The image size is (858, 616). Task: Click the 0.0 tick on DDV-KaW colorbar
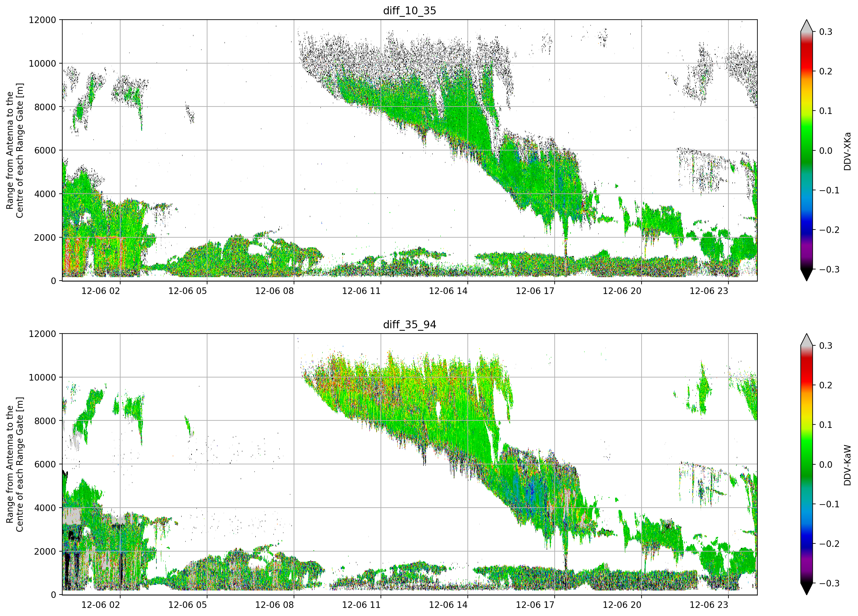click(x=826, y=465)
